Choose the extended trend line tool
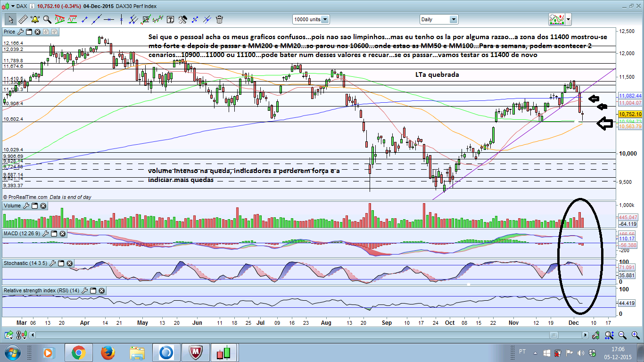The height and width of the screenshot is (362, 644). [x=97, y=19]
